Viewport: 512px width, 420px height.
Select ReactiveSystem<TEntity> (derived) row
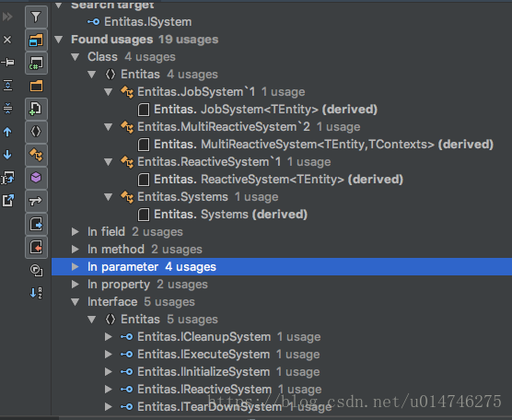(x=282, y=180)
